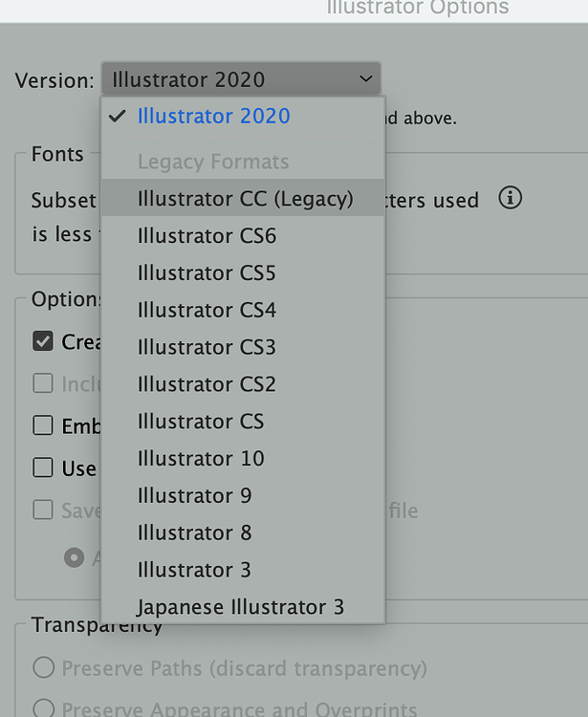Select Preserve Paths (discard transparency) radio

44,667
